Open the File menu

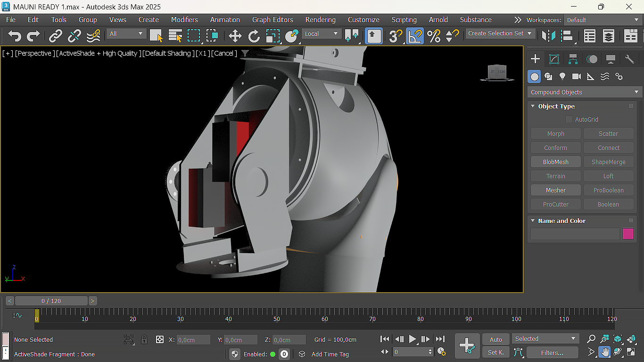pos(10,20)
